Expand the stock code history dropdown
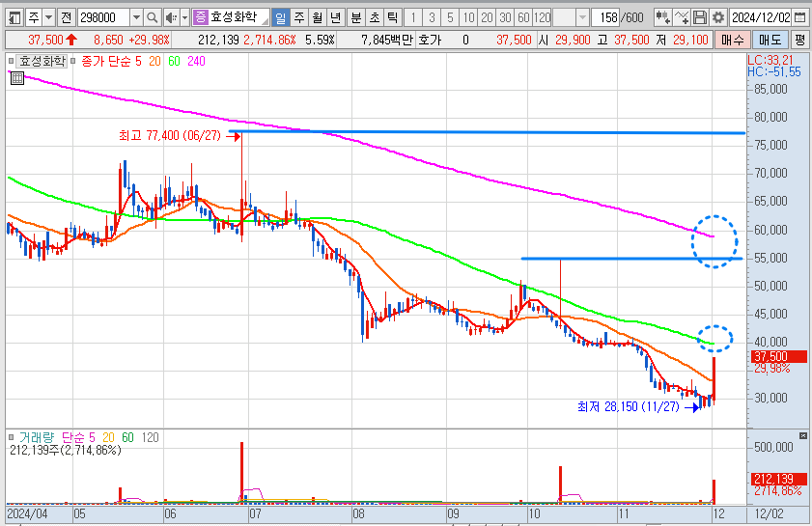812x526 pixels. (x=136, y=18)
